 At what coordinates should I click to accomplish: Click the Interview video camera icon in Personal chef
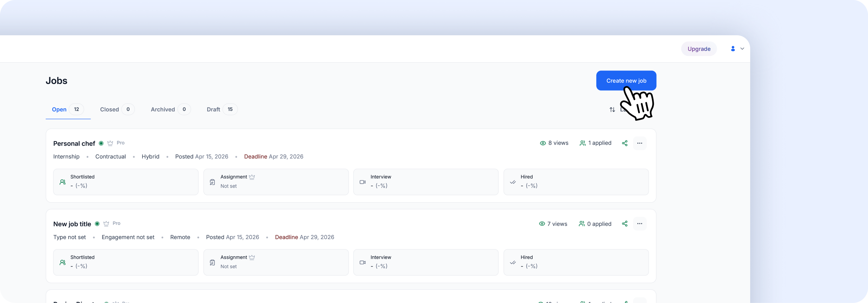362,182
